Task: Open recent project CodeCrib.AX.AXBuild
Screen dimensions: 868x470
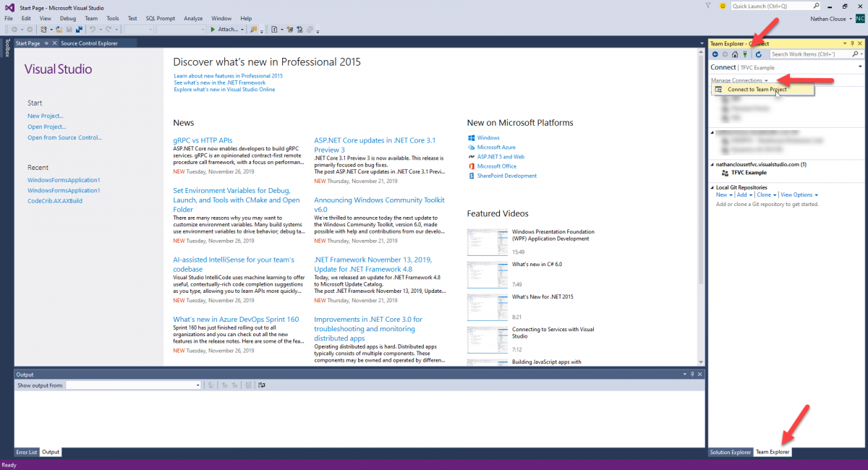Action: coord(55,201)
